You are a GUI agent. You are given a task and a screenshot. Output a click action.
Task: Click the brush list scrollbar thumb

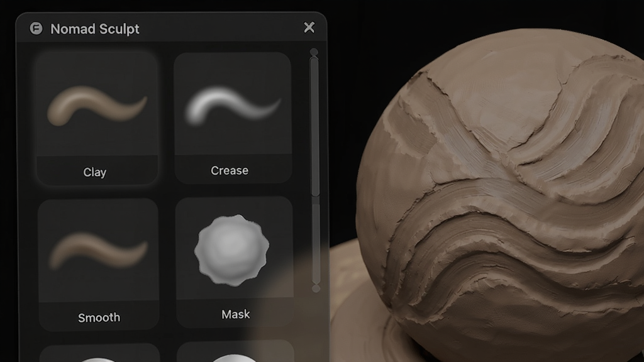(315, 127)
